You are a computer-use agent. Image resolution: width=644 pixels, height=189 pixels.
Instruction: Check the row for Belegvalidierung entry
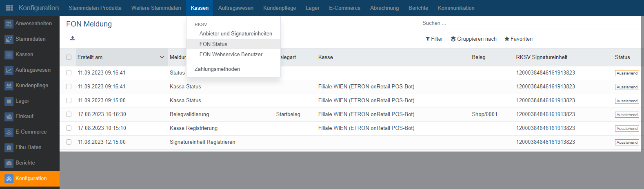[x=69, y=114]
